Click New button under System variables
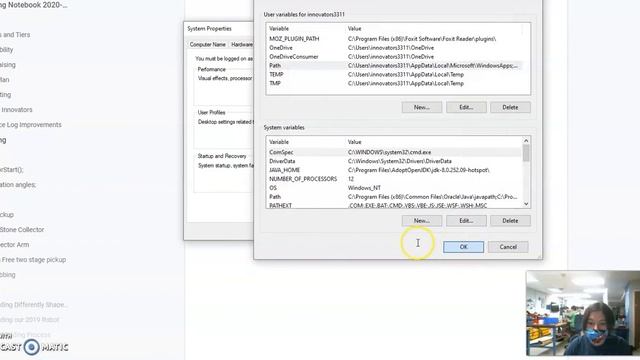The image size is (640, 360). 422,220
